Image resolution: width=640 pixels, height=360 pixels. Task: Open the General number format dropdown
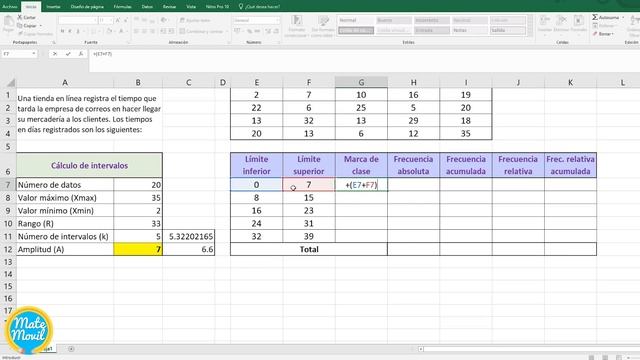278,20
